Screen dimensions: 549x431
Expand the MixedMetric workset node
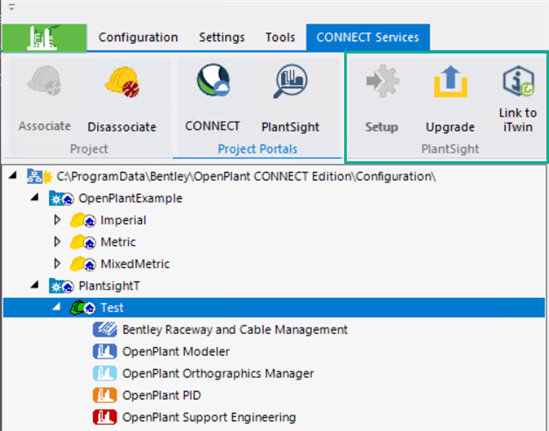point(57,263)
